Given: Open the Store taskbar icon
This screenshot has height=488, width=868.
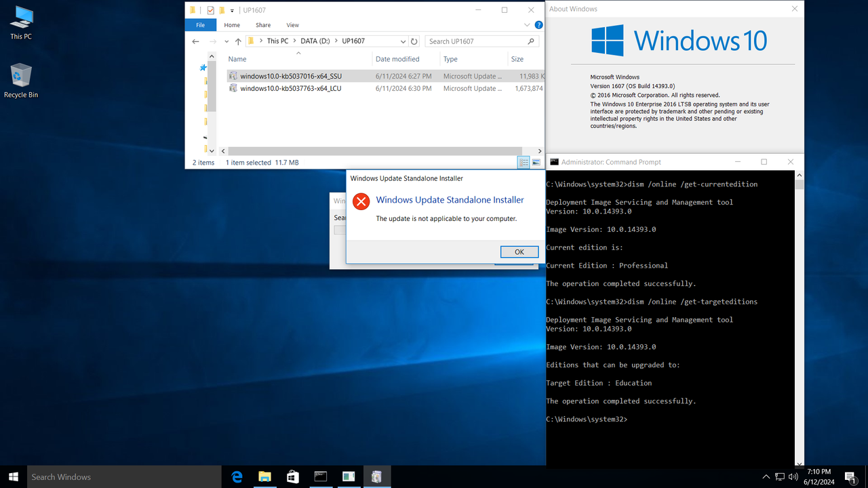Looking at the screenshot, I should coord(293,477).
